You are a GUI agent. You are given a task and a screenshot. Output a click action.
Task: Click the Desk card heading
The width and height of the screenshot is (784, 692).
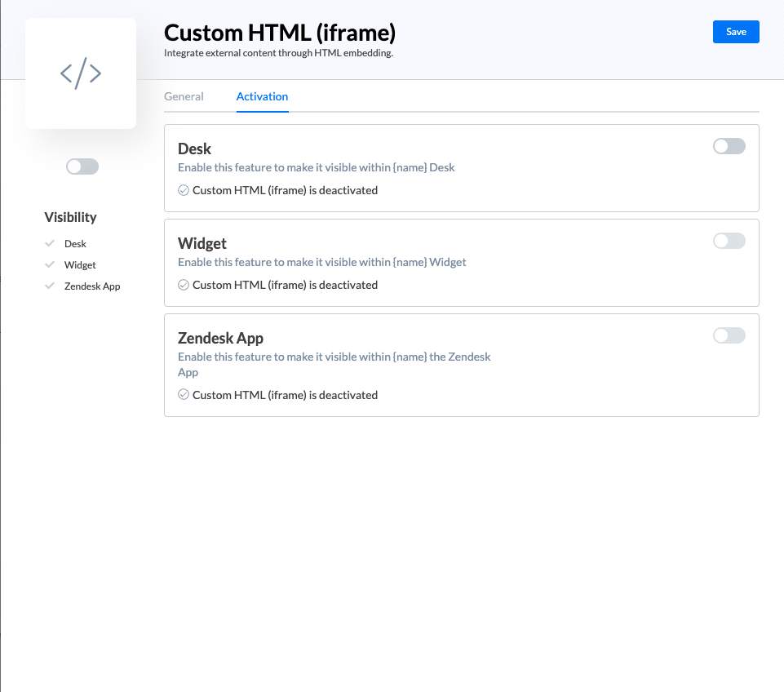pyautogui.click(x=194, y=149)
